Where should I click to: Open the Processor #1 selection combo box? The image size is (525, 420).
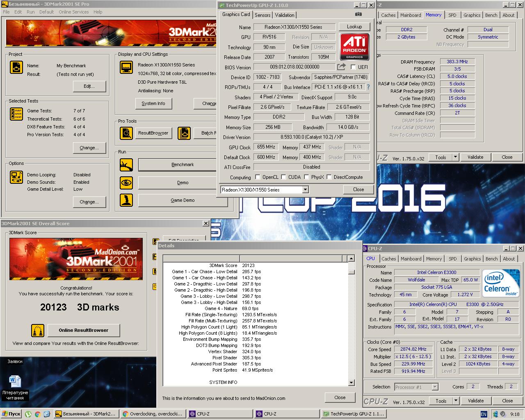point(416,387)
